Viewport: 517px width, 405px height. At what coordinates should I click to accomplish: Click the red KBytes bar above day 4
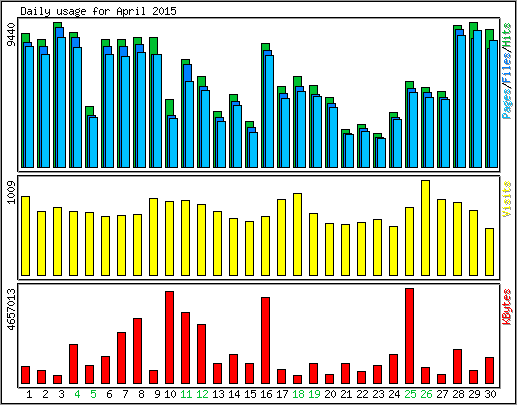pos(73,364)
